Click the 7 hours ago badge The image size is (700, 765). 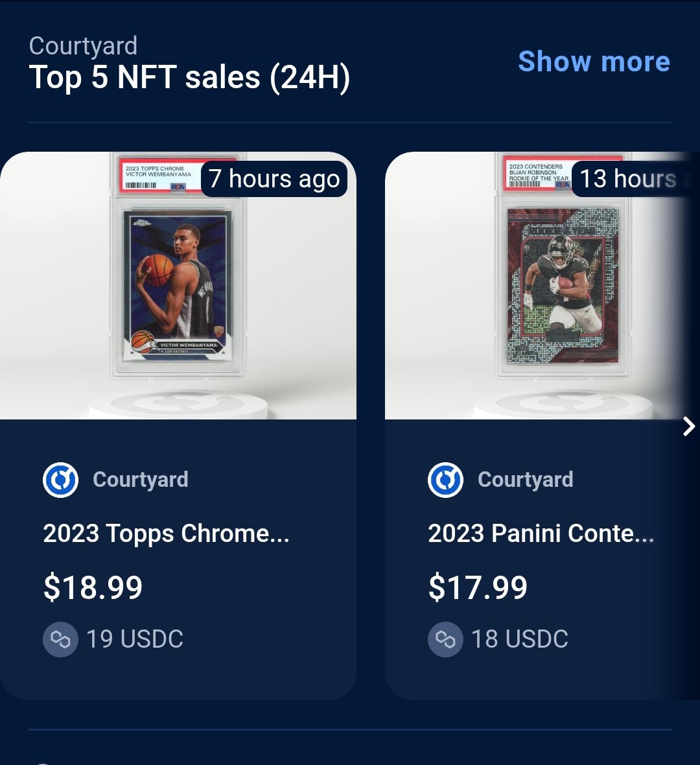(x=274, y=178)
